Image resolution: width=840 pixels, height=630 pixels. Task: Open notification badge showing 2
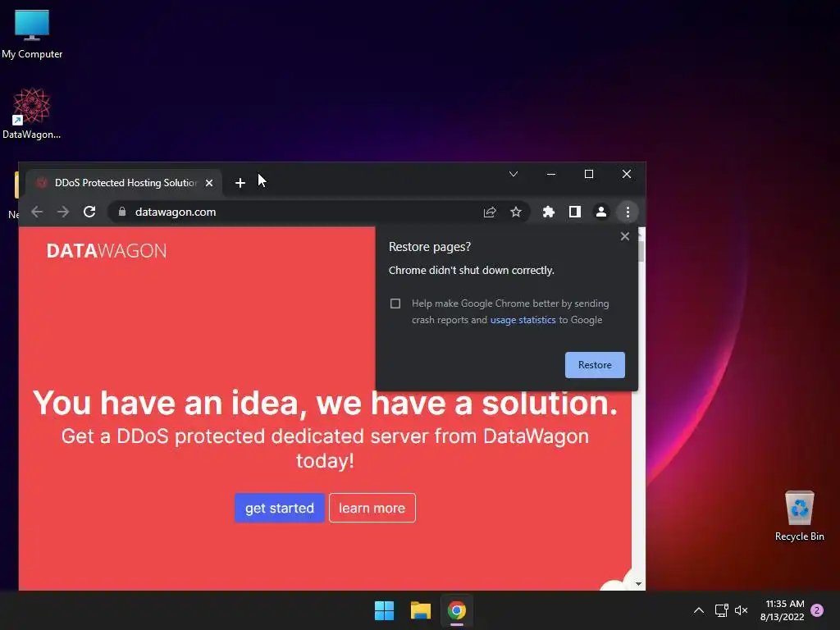817,610
